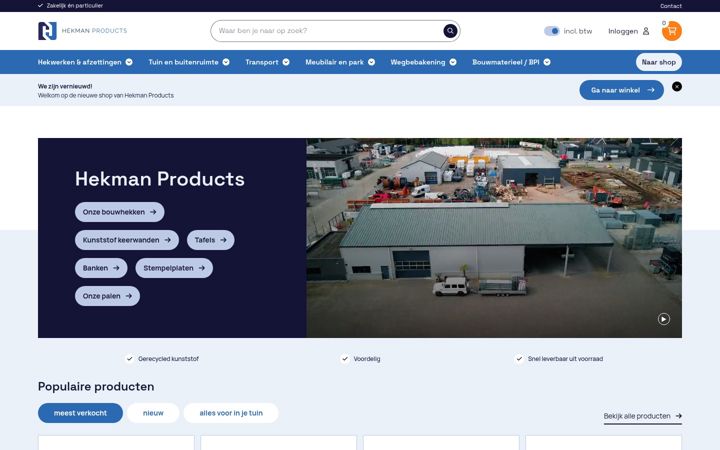Open the Tafels quick link
720x450 pixels.
click(x=210, y=240)
